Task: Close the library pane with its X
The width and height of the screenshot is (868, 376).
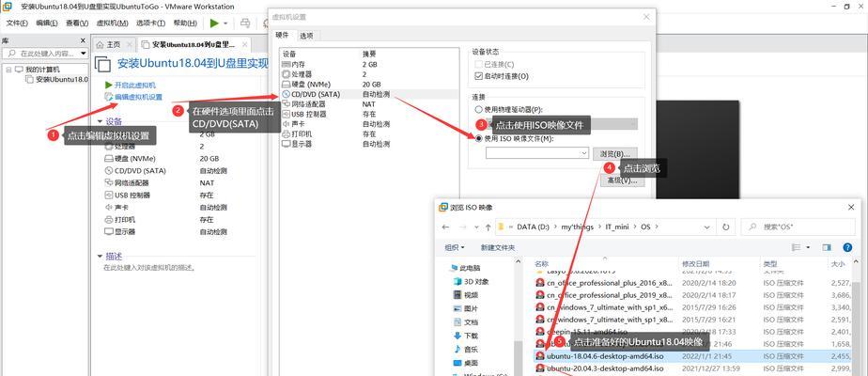Action: pos(83,40)
